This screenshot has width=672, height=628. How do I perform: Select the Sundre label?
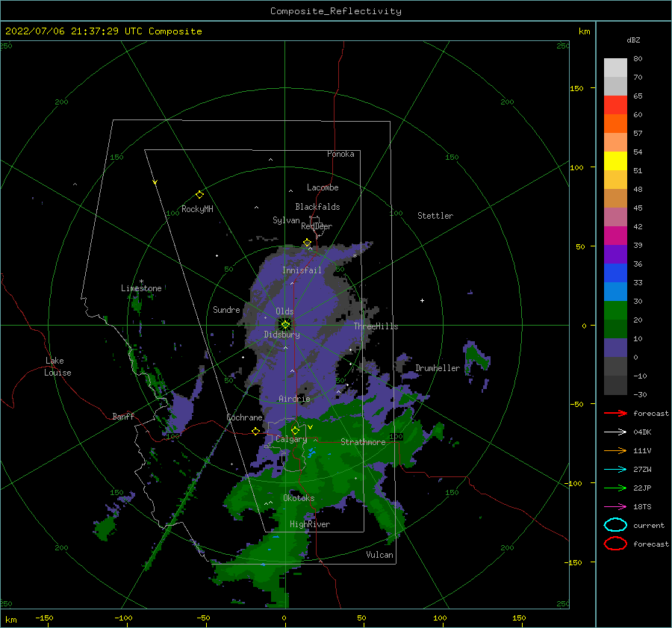point(226,309)
